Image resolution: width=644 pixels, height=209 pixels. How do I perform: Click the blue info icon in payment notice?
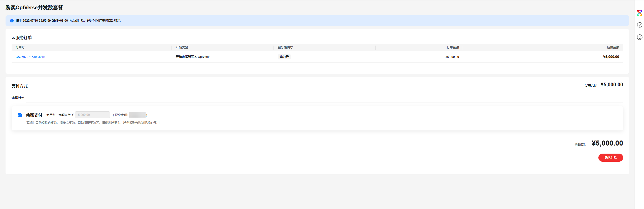click(x=12, y=21)
